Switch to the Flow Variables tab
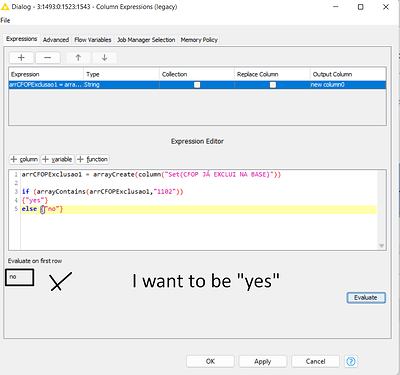 pos(93,40)
